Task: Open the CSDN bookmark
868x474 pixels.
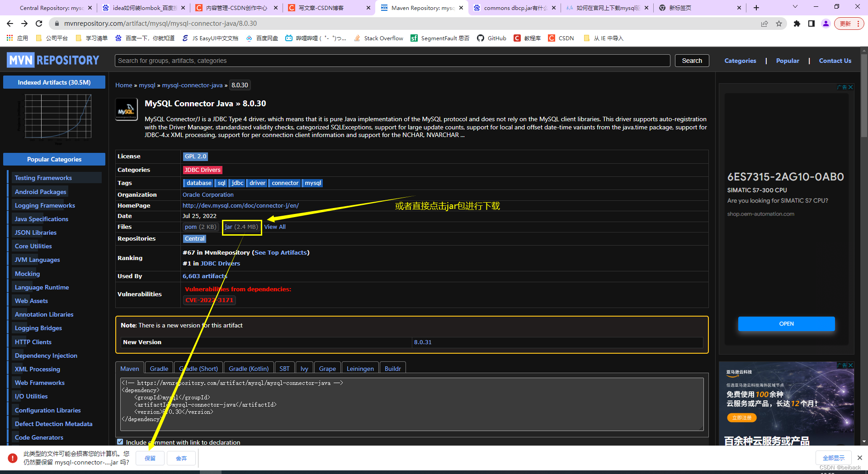Action: (561, 38)
